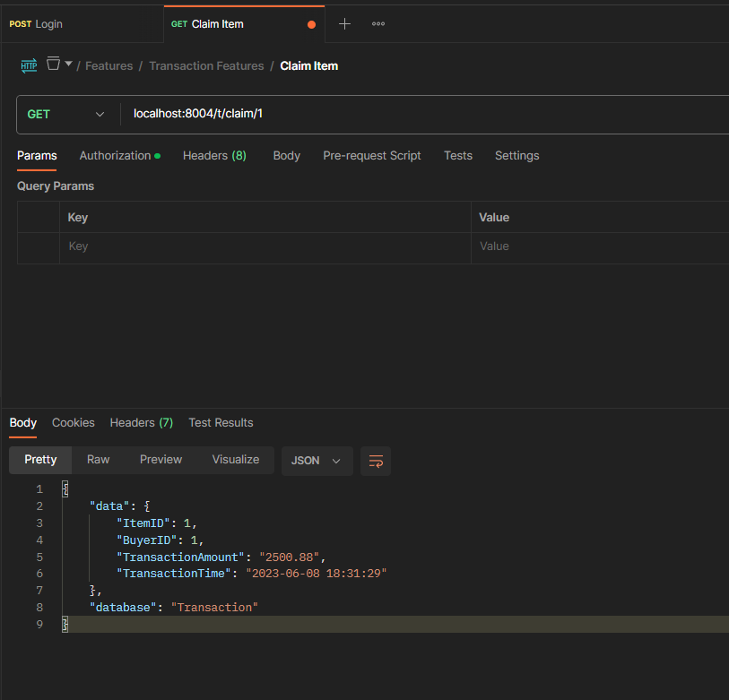The width and height of the screenshot is (729, 700).
Task: Select the Pre-request Script tab
Action: tap(371, 156)
